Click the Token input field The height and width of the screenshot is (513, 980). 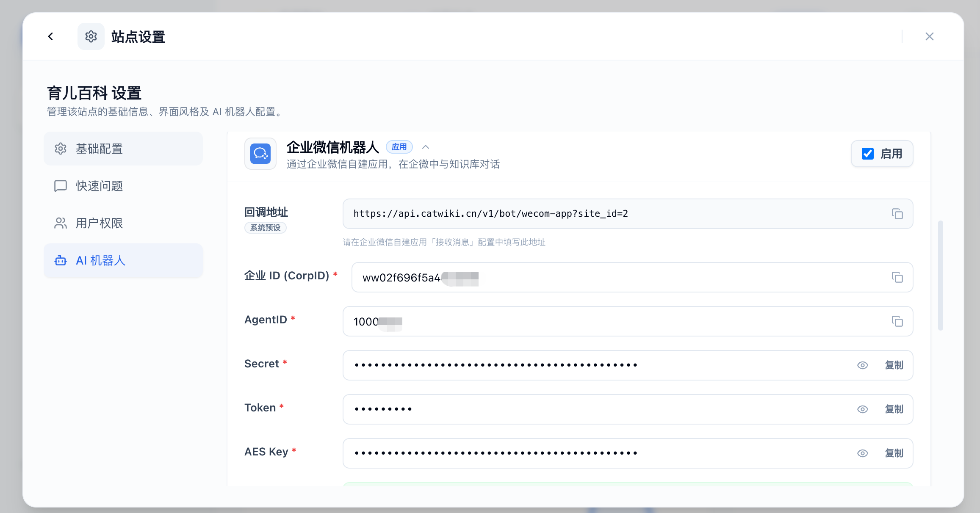tap(593, 409)
